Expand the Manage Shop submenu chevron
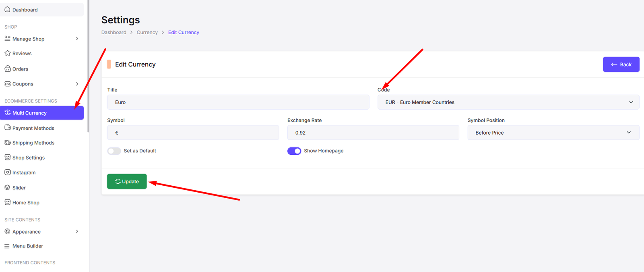This screenshot has width=644, height=272. click(x=77, y=39)
